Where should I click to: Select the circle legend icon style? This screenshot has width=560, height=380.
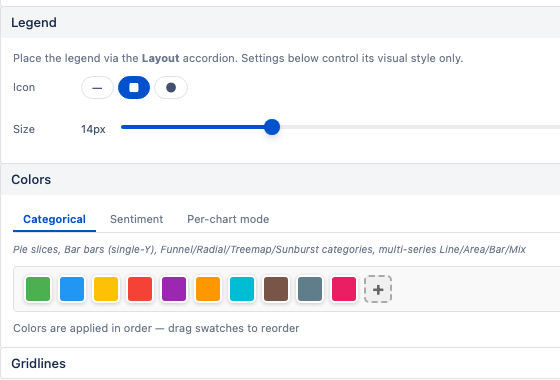171,88
